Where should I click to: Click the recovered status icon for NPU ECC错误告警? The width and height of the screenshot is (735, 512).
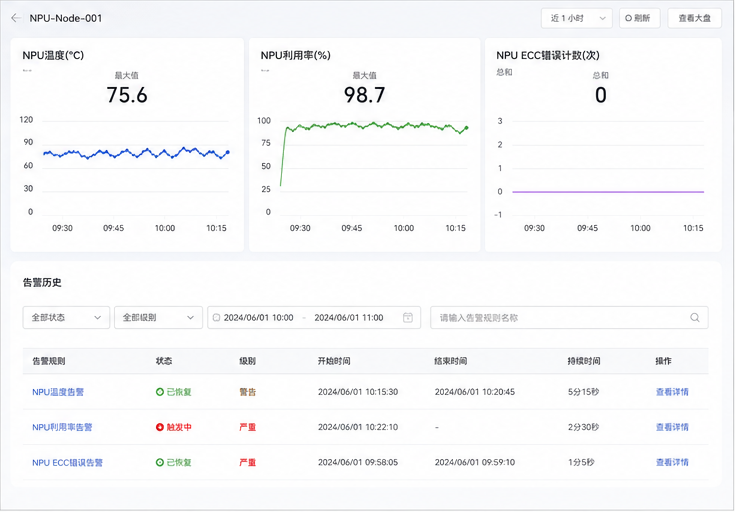point(160,462)
